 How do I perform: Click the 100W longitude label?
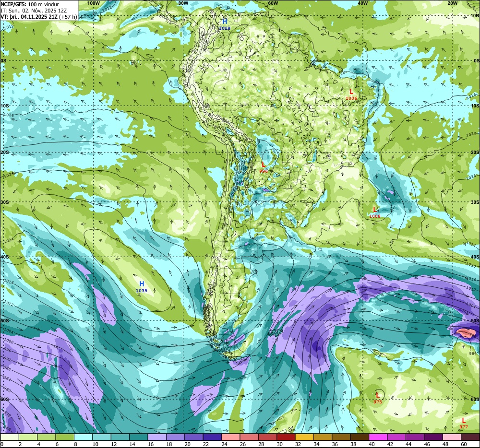point(94,3)
